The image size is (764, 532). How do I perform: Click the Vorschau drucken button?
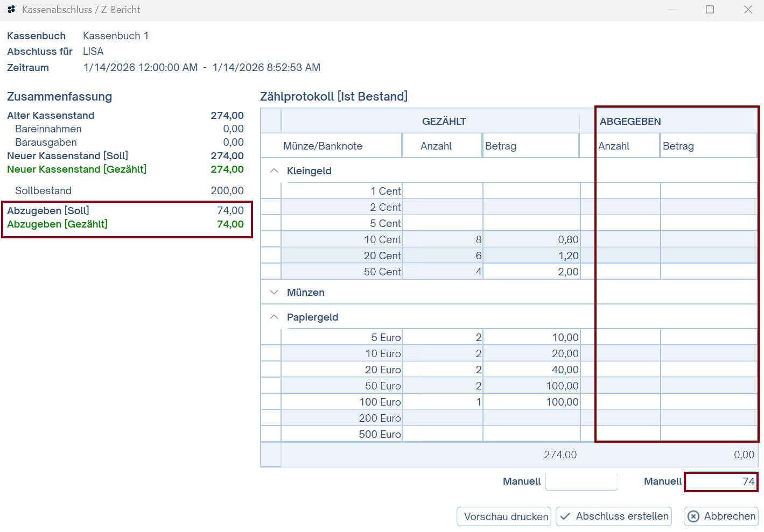tap(504, 516)
